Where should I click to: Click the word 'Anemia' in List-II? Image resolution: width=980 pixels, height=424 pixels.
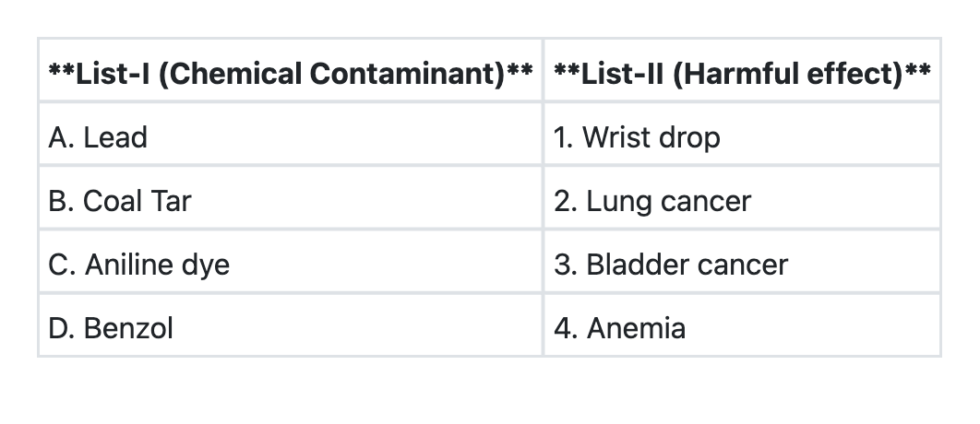(636, 327)
